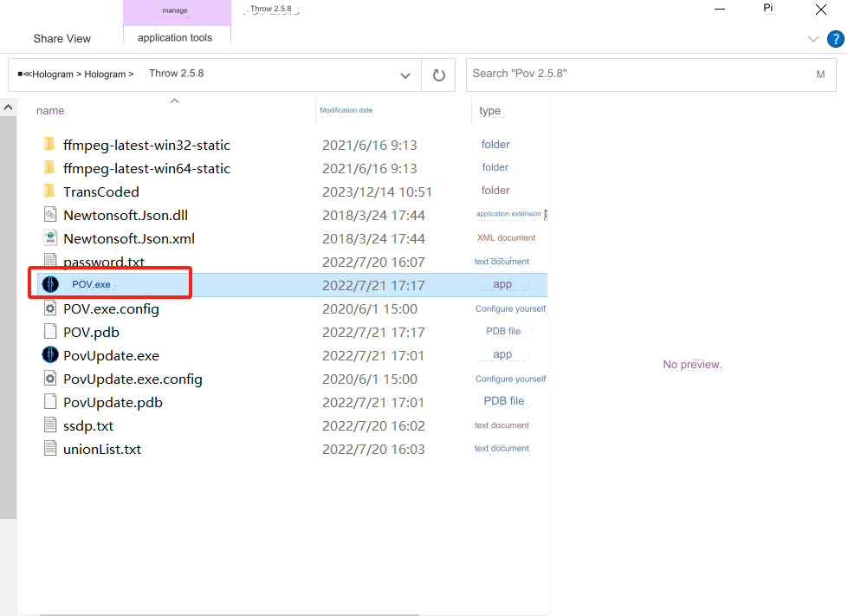
Task: Select the TransCoded folder icon
Action: [x=49, y=191]
